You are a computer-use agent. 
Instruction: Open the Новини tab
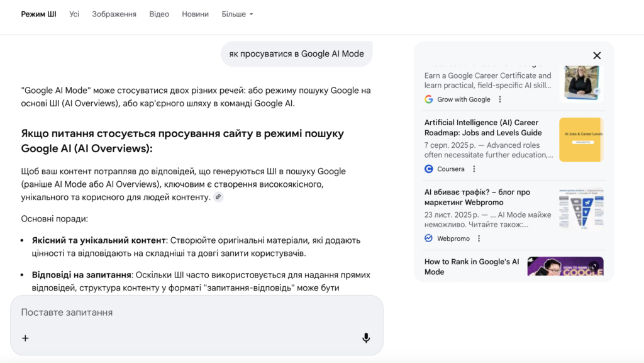click(195, 14)
